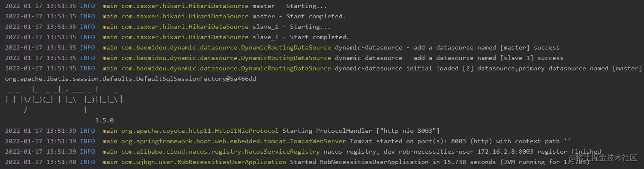Click the MyBatis-Plus ASCII art banner
This screenshot has width=644, height=169.
point(64,100)
